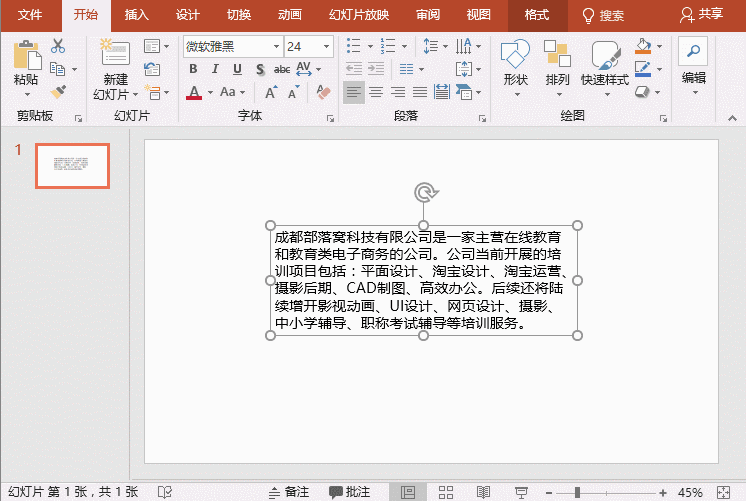This screenshot has height=501, width=746.
Task: Click the 共享 share button
Action: 702,14
